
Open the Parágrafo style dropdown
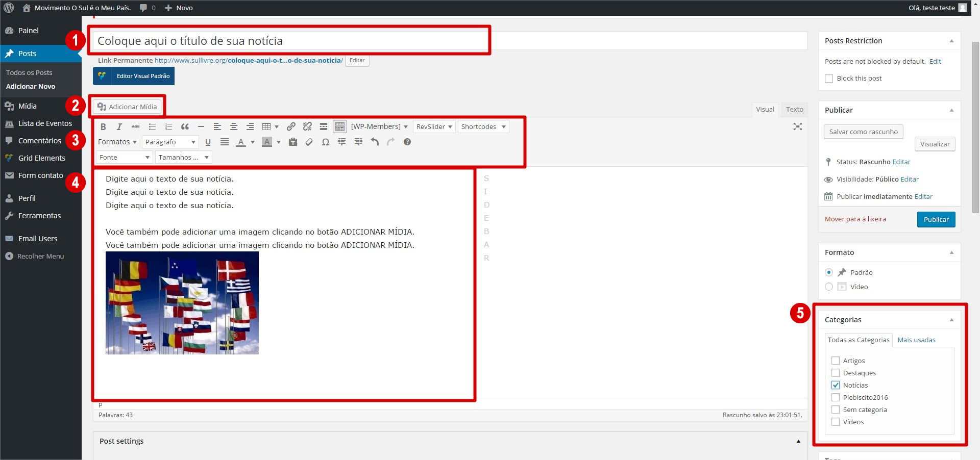[x=170, y=142]
